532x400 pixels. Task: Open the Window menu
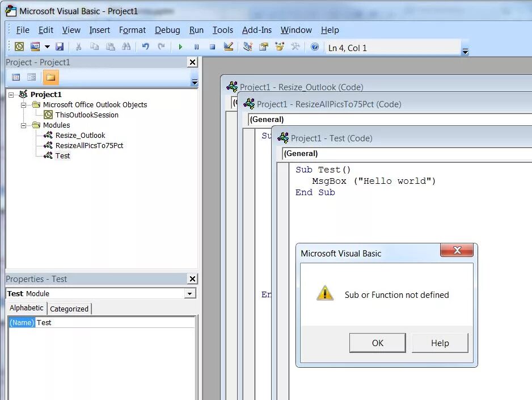click(296, 30)
